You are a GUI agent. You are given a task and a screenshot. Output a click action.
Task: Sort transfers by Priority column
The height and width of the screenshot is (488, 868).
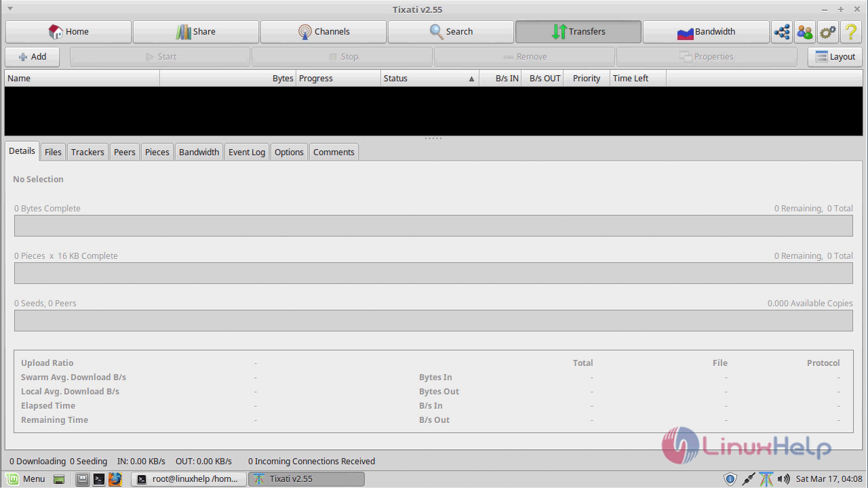point(587,79)
